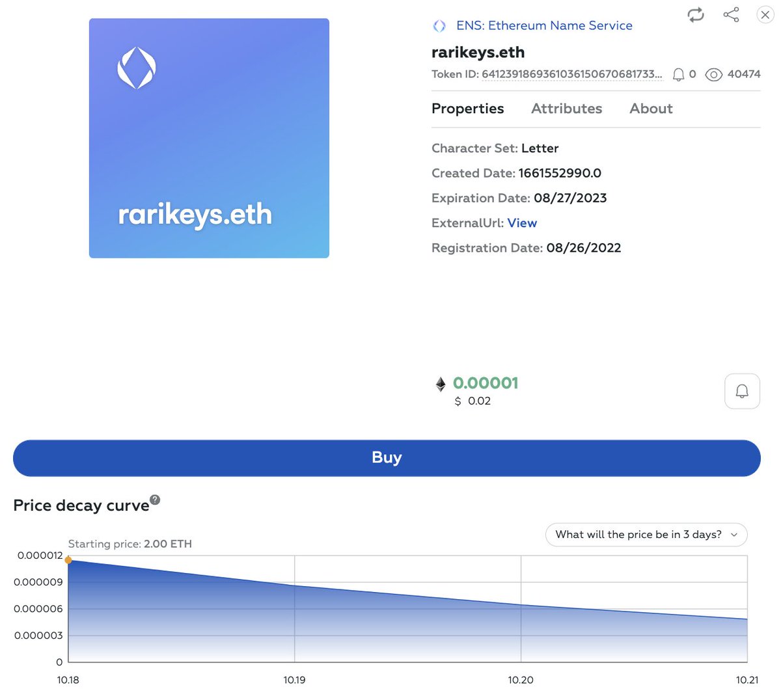Switch to the Attributes tab
The image size is (781, 700).
tap(566, 109)
